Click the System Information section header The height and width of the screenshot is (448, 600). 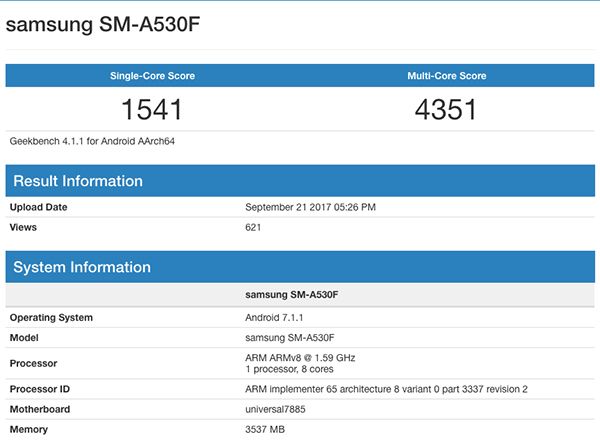81,267
